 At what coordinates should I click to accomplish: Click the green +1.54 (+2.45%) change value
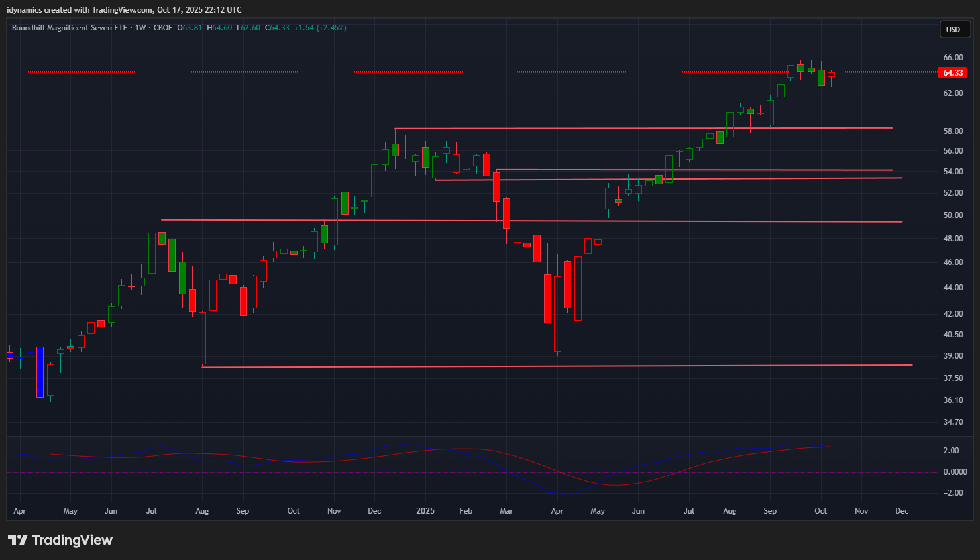click(319, 28)
